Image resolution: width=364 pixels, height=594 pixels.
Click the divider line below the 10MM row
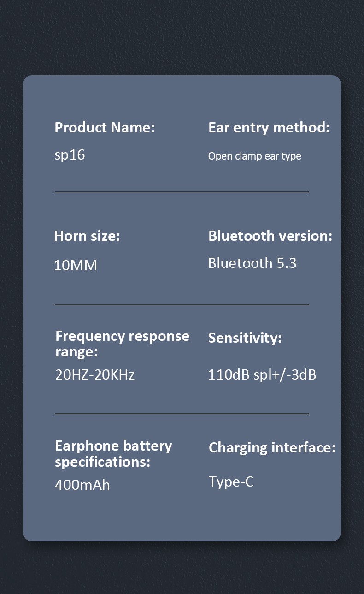[x=182, y=305]
